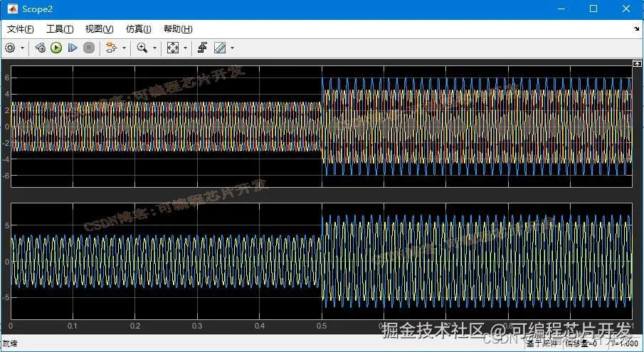Expand the signal selector dropdown arrow
This screenshot has height=352, width=644.
(x=124, y=48)
